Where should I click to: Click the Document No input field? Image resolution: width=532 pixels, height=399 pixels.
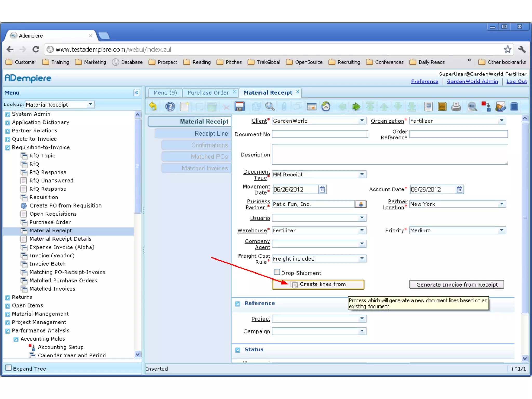320,134
